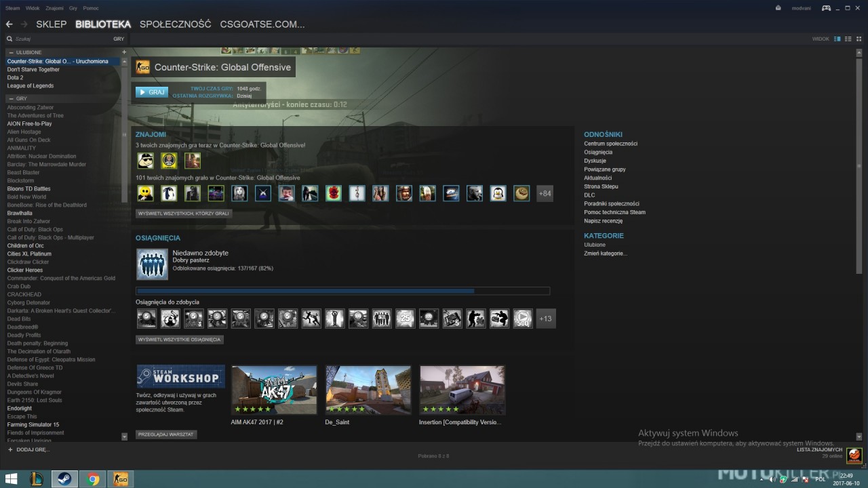Click Wyświetl wszystkich, którzy grali
Image resolution: width=868 pixels, height=488 pixels.
click(x=184, y=213)
